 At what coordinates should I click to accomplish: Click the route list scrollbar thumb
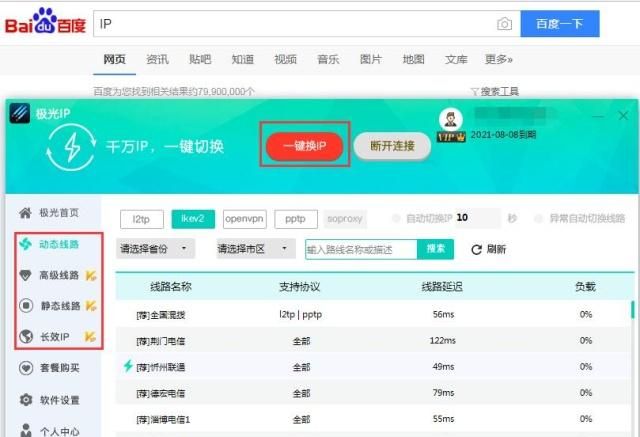[633, 310]
